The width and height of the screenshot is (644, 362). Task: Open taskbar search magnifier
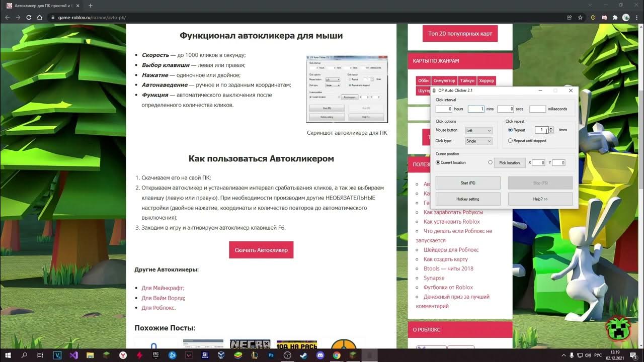[24, 355]
